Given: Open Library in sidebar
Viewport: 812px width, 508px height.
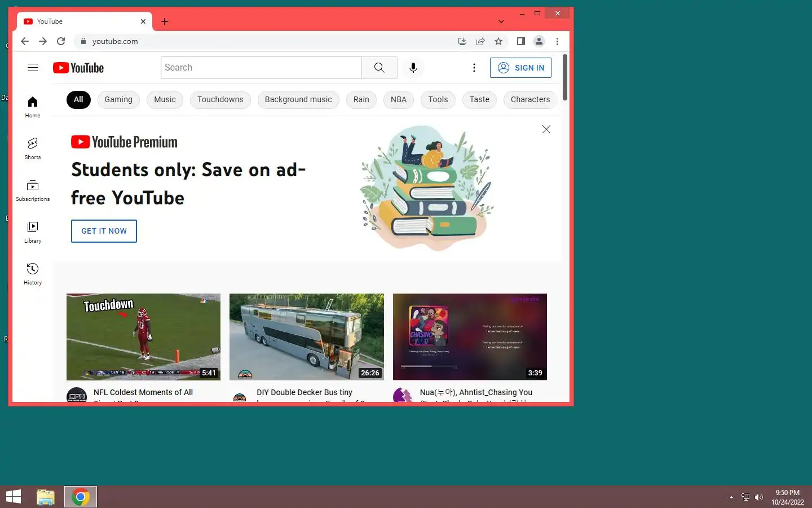Looking at the screenshot, I should pos(33,232).
